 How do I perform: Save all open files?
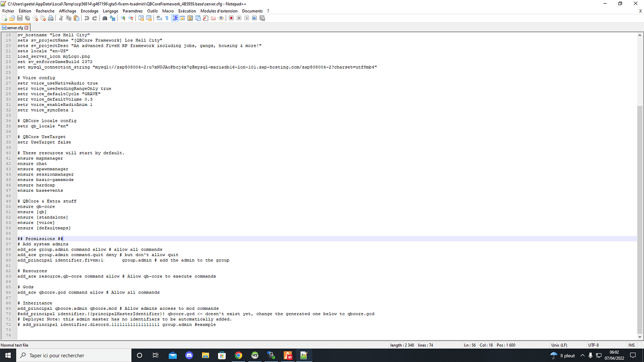[x=27, y=18]
